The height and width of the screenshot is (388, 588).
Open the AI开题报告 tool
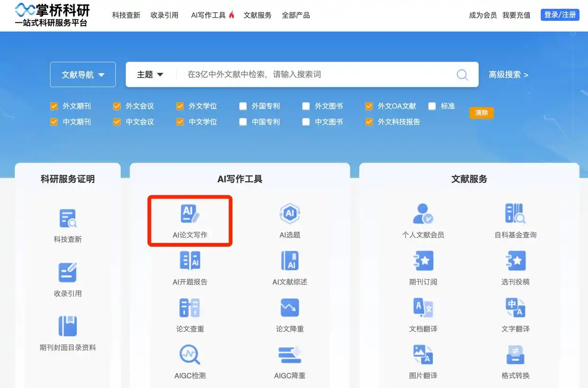click(x=189, y=268)
